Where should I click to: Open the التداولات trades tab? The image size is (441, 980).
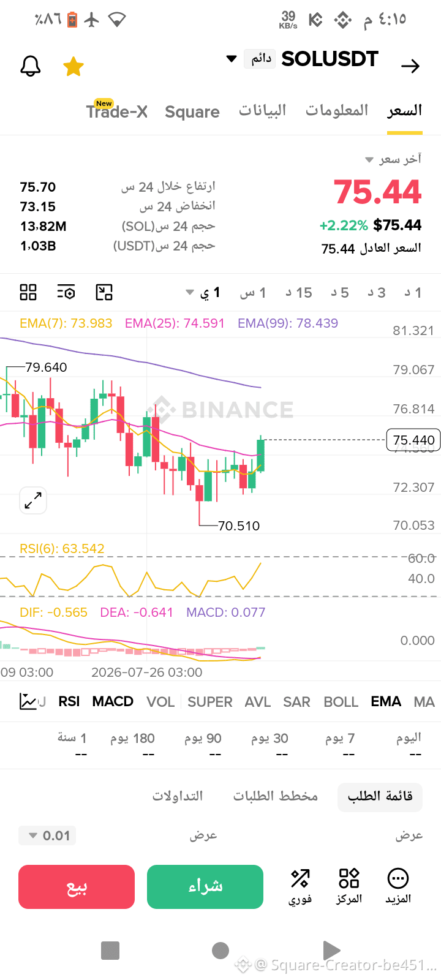(x=178, y=796)
